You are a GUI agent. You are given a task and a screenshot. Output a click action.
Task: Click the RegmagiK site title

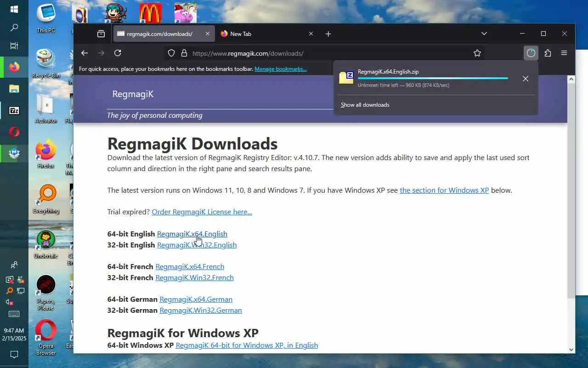pyautogui.click(x=133, y=94)
